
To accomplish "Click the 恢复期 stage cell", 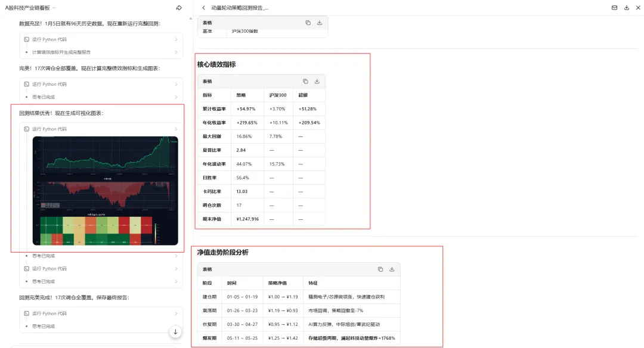I will [209, 324].
